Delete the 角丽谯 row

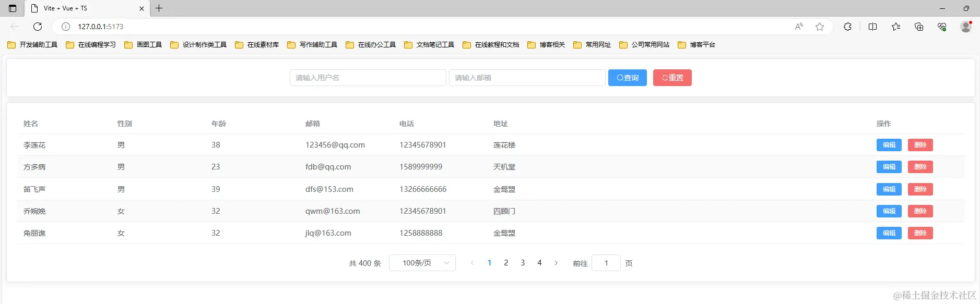[x=920, y=233]
